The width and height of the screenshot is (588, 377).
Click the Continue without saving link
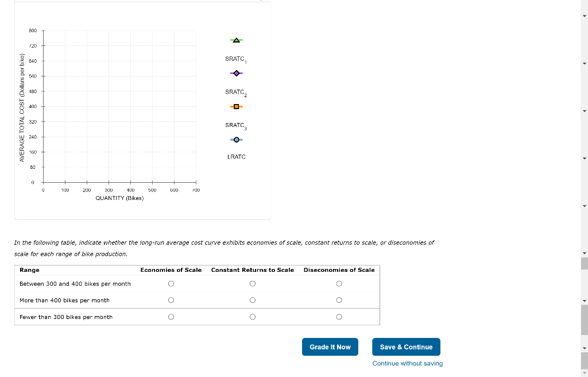tap(407, 363)
